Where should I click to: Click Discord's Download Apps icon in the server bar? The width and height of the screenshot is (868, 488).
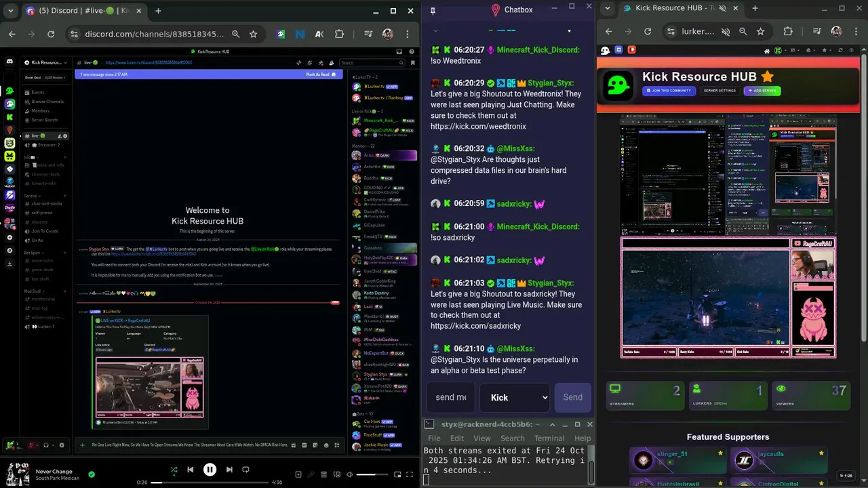9,264
